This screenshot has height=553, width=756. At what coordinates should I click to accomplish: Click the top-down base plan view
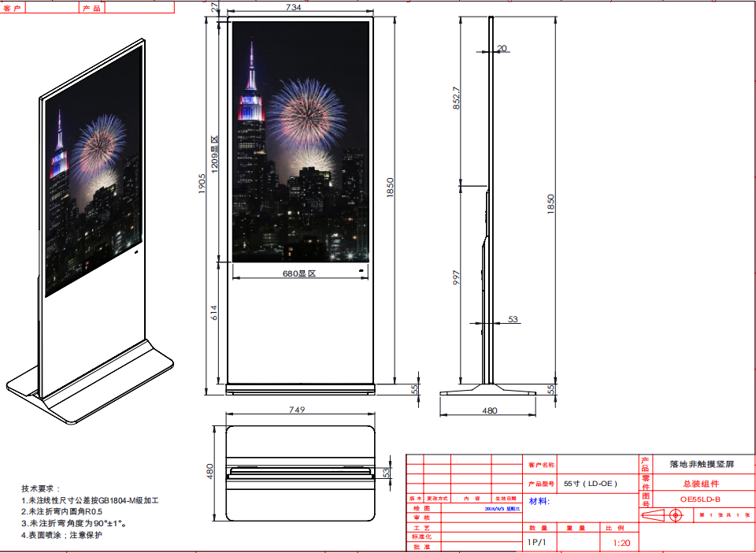click(x=300, y=473)
